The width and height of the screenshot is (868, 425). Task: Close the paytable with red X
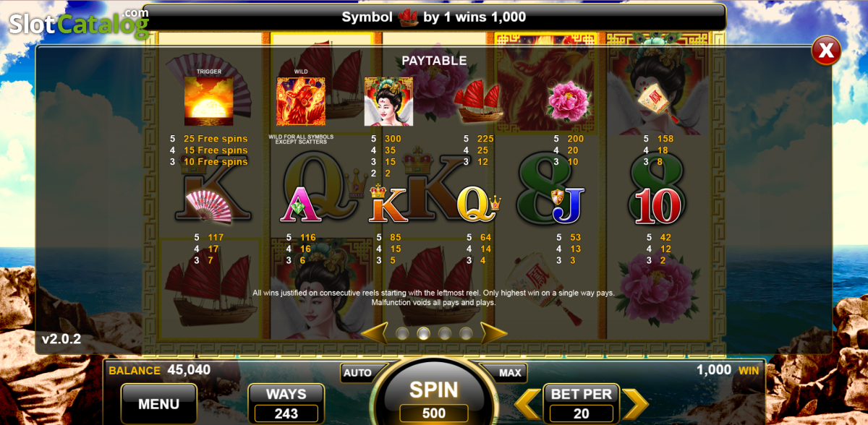coord(825,51)
